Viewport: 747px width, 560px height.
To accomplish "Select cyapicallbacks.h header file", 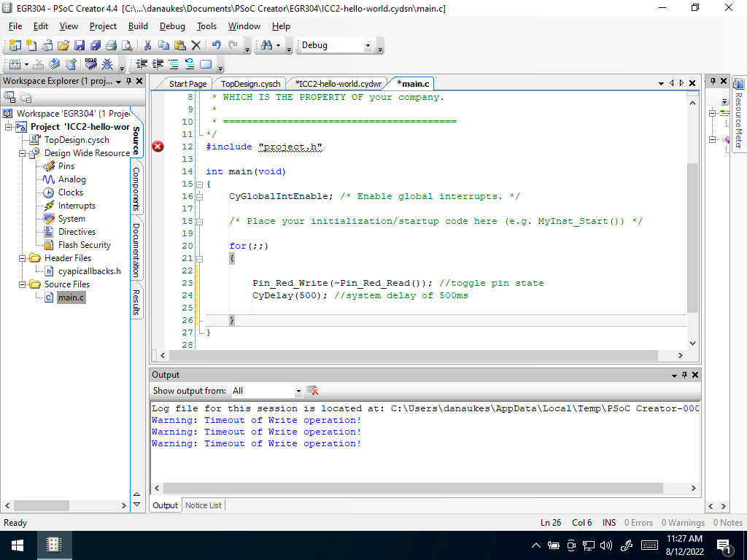I will point(90,271).
